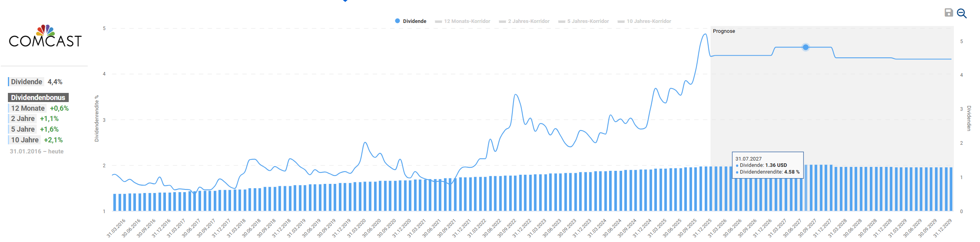The height and width of the screenshot is (242, 980).
Task: Click the Prognose forecast label
Action: coord(724,31)
